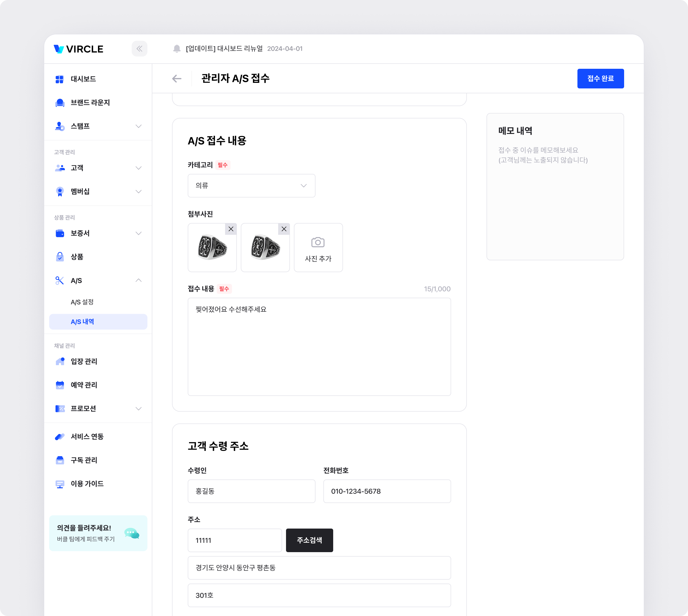Expand the 멤버십 submenu chevron
The height and width of the screenshot is (616, 688).
pyautogui.click(x=139, y=192)
